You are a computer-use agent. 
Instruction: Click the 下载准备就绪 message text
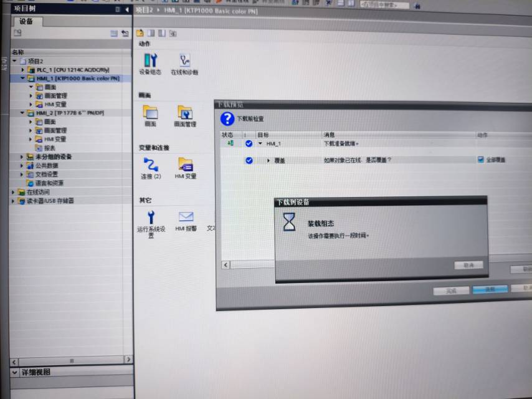pyautogui.click(x=341, y=143)
